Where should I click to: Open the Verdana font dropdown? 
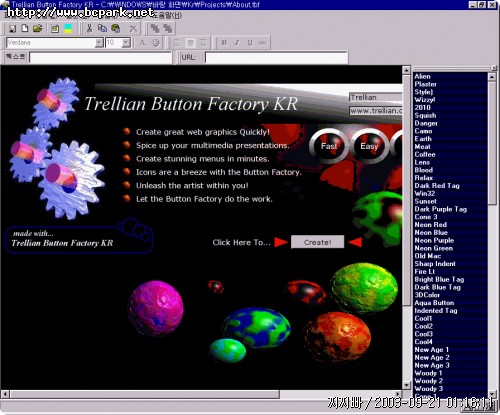[x=99, y=43]
